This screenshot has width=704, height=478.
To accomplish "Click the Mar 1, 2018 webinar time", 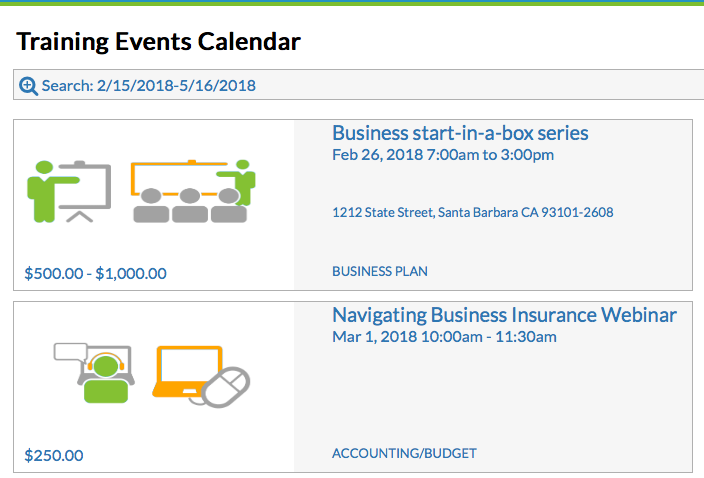I will click(444, 337).
